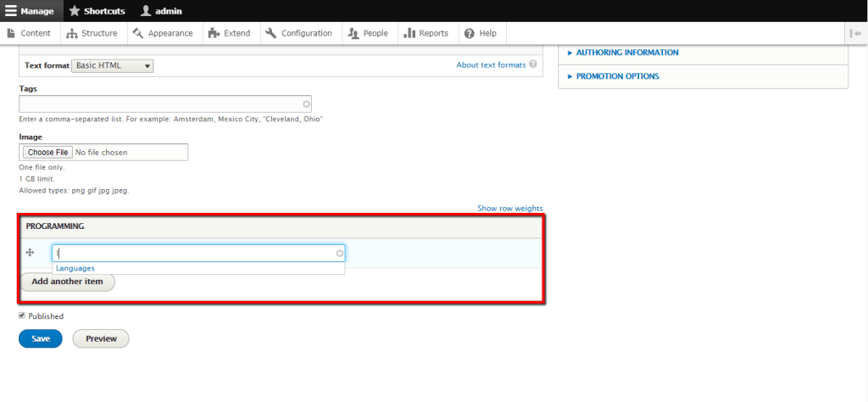
Task: Open About text formats link
Action: [491, 64]
